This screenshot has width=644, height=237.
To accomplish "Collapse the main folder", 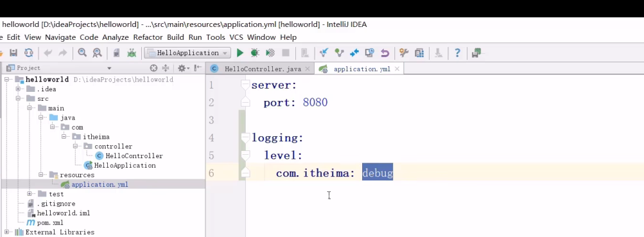I will point(30,108).
